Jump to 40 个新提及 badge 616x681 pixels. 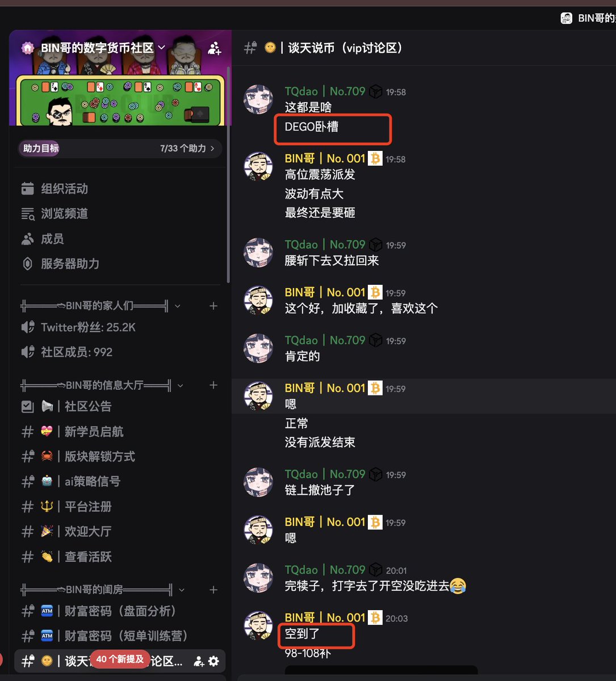coord(119,659)
